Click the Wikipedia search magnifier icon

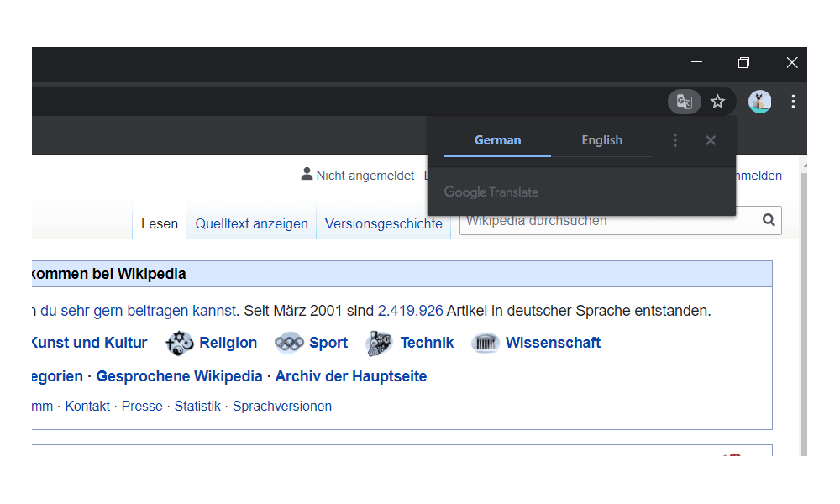769,220
